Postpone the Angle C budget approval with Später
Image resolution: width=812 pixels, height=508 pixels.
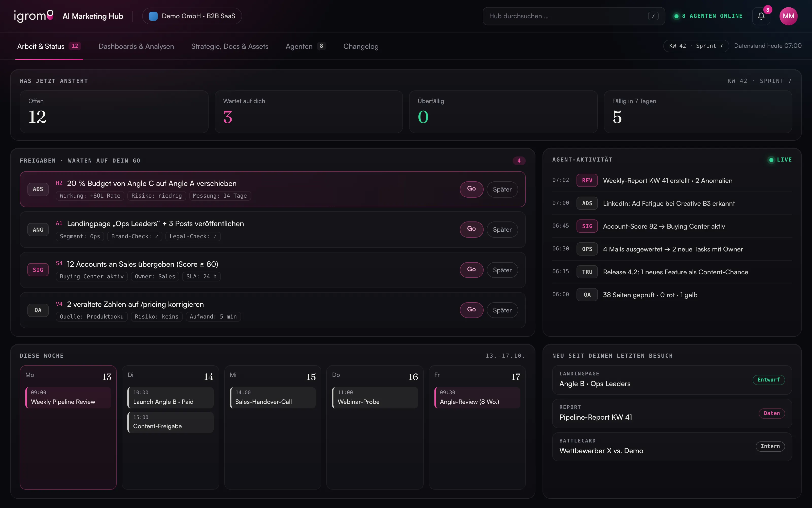pyautogui.click(x=502, y=189)
